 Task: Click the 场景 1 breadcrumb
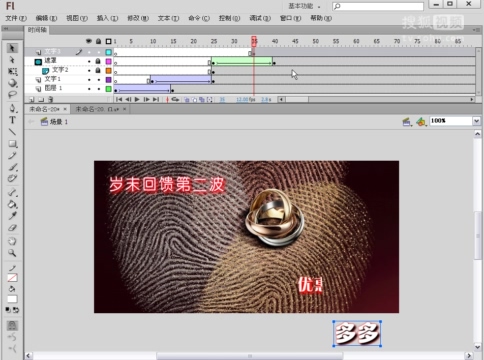54,122
